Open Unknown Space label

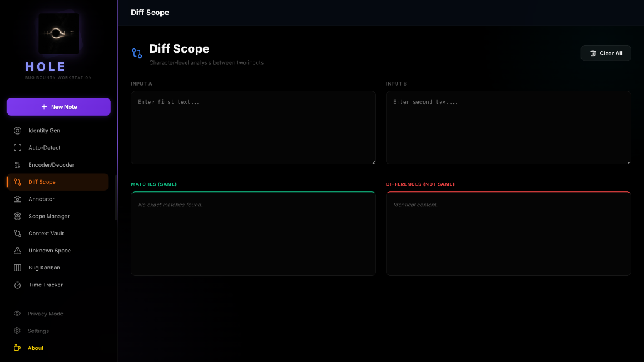[x=50, y=251]
